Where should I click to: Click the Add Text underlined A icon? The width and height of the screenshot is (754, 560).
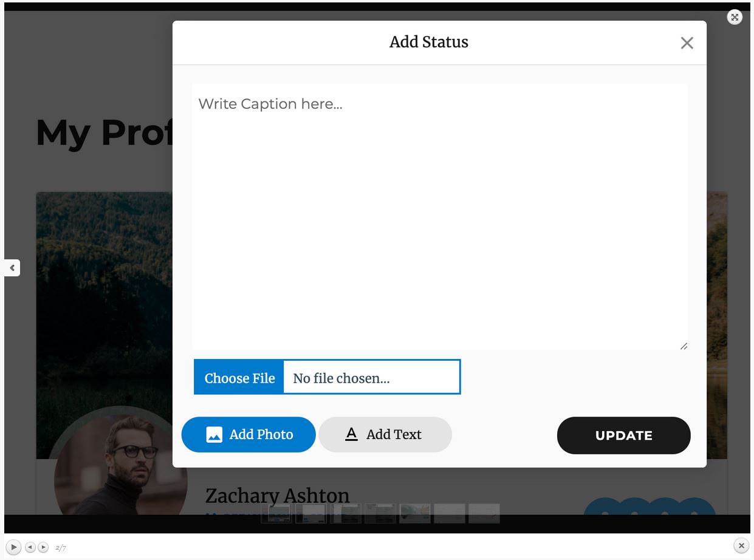pyautogui.click(x=351, y=434)
